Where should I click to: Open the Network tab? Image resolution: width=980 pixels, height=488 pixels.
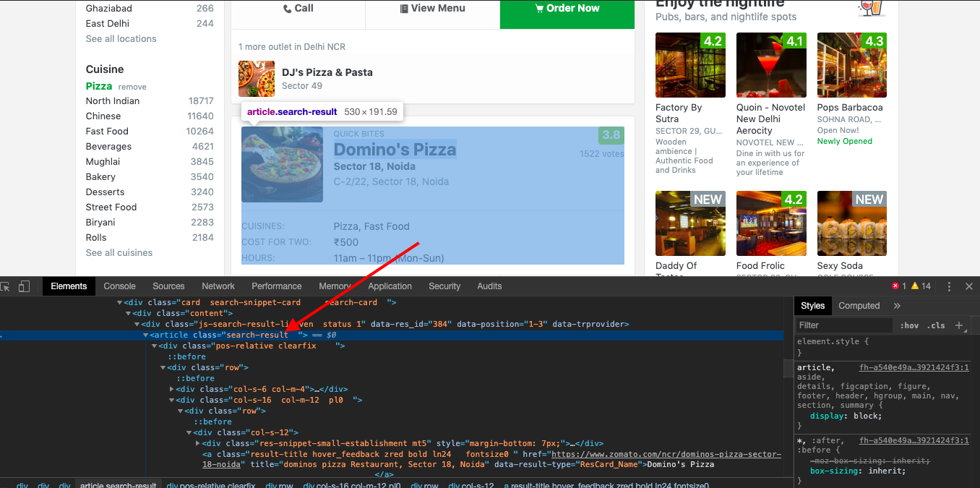[x=218, y=286]
